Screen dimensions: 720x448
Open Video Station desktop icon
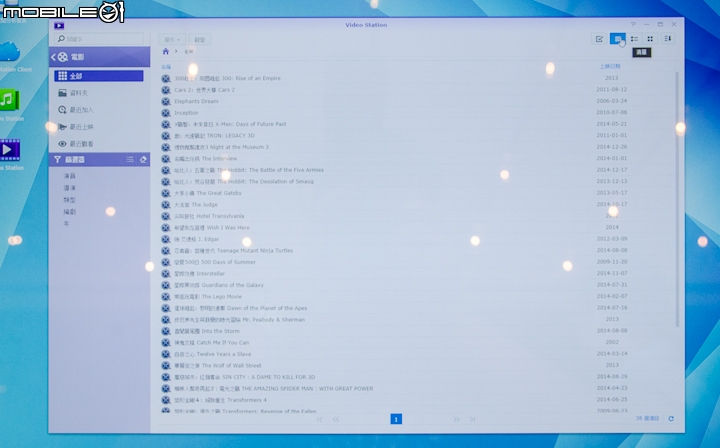(x=9, y=150)
